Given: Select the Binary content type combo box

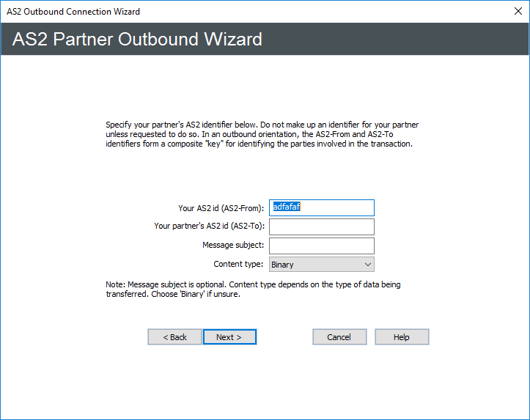Looking at the screenshot, I should pyautogui.click(x=314, y=265).
